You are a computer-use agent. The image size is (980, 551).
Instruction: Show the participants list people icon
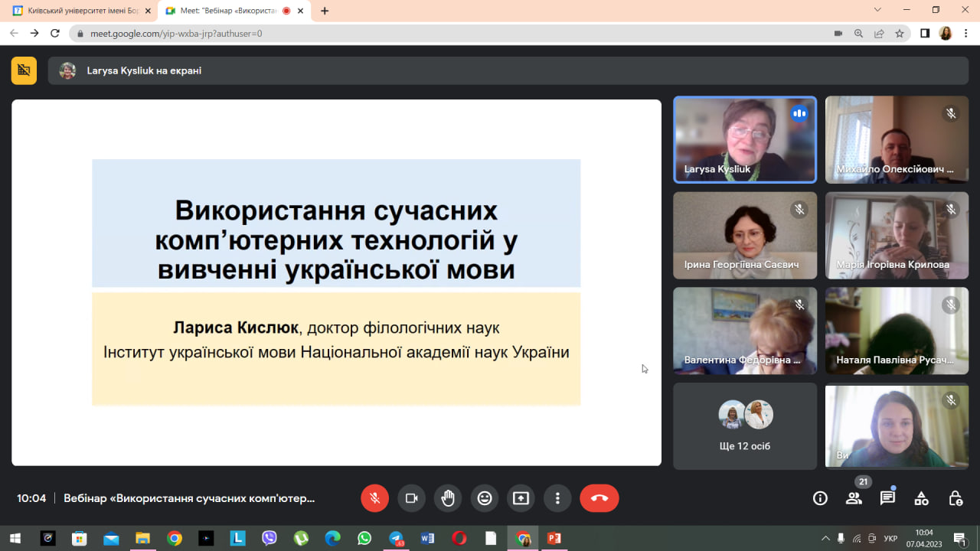854,498
